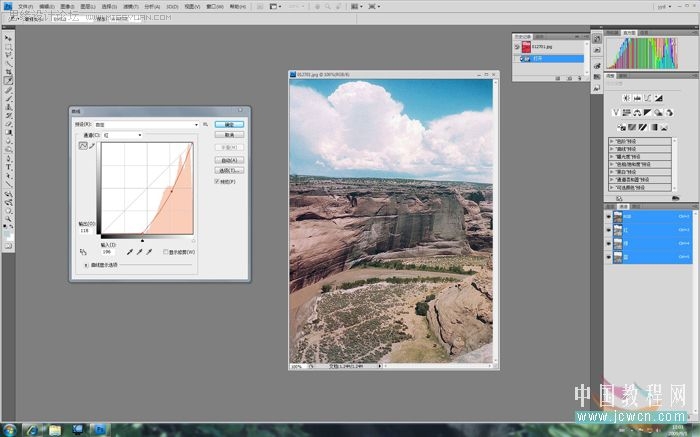700x437 pixels.
Task: Open the Preset dropdown in Curves dialog
Action: [146, 125]
